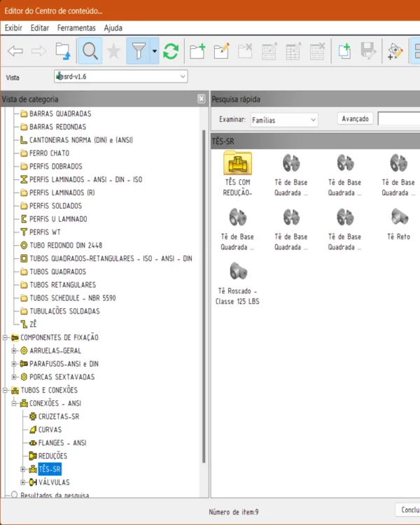Click the Avançado search button
Screen dimensions: 420x525
(355, 119)
